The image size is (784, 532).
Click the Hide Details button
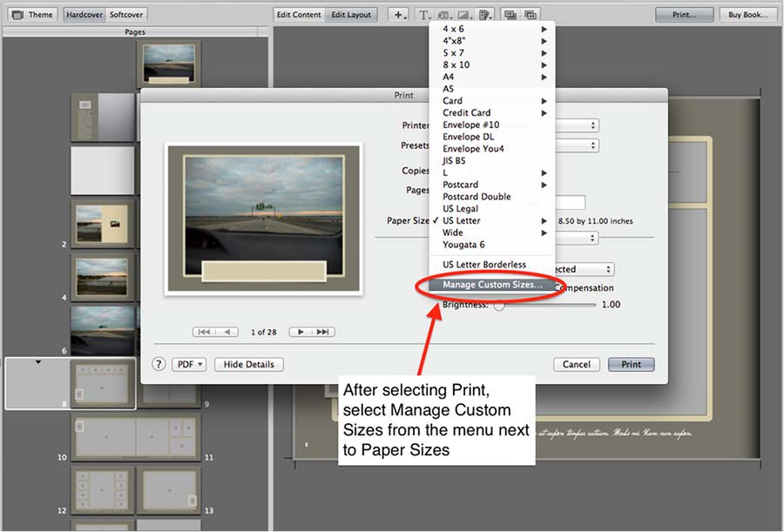pyautogui.click(x=249, y=365)
